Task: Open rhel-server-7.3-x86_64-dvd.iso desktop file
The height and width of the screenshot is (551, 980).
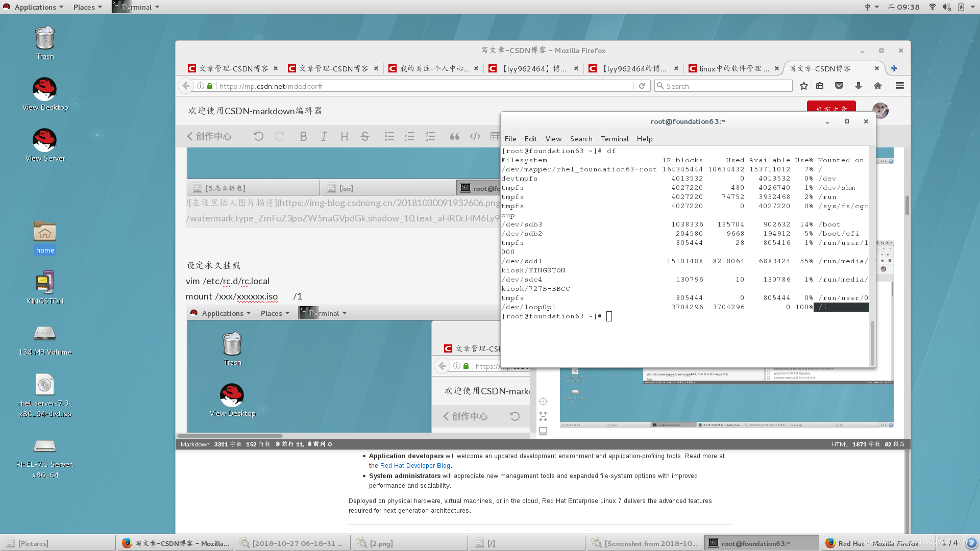Action: 45,396
